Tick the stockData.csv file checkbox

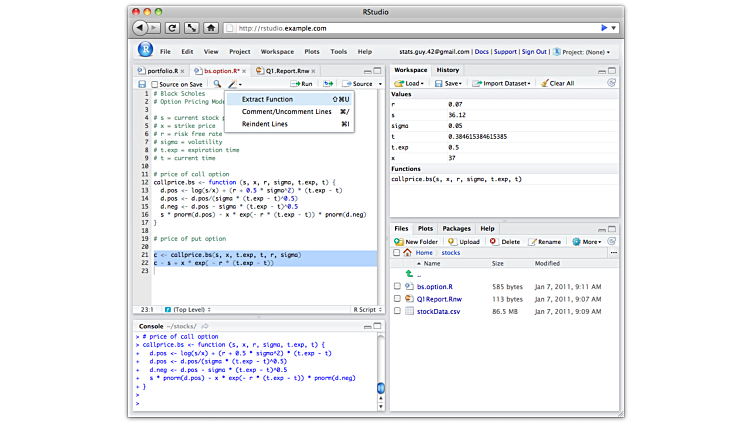pyautogui.click(x=397, y=312)
